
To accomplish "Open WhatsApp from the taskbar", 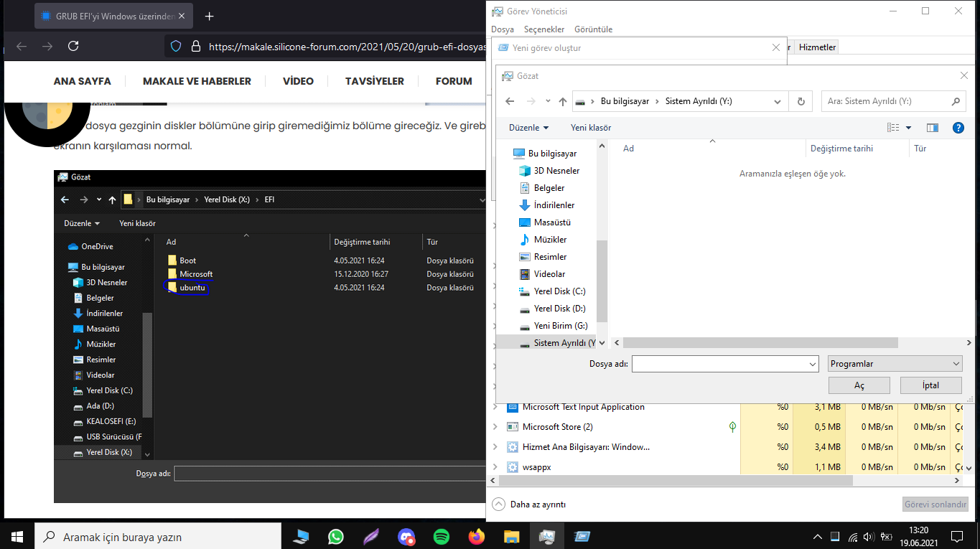I will tap(335, 536).
